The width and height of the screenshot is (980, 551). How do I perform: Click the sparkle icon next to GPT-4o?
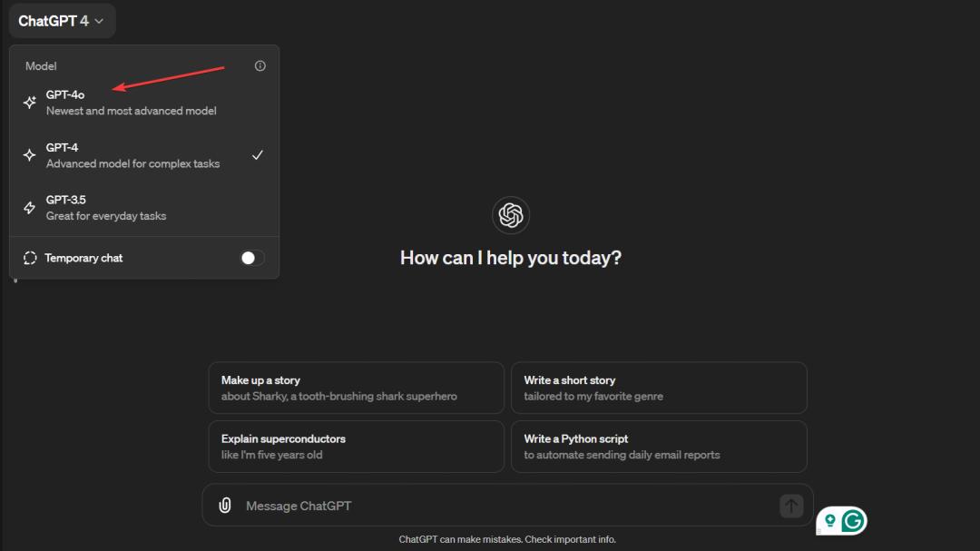point(30,103)
